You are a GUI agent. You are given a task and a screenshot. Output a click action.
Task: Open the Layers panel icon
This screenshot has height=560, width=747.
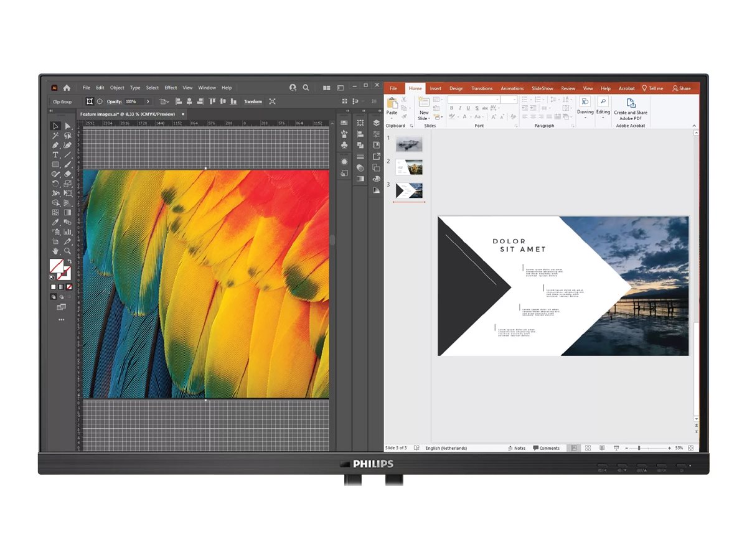(376, 123)
